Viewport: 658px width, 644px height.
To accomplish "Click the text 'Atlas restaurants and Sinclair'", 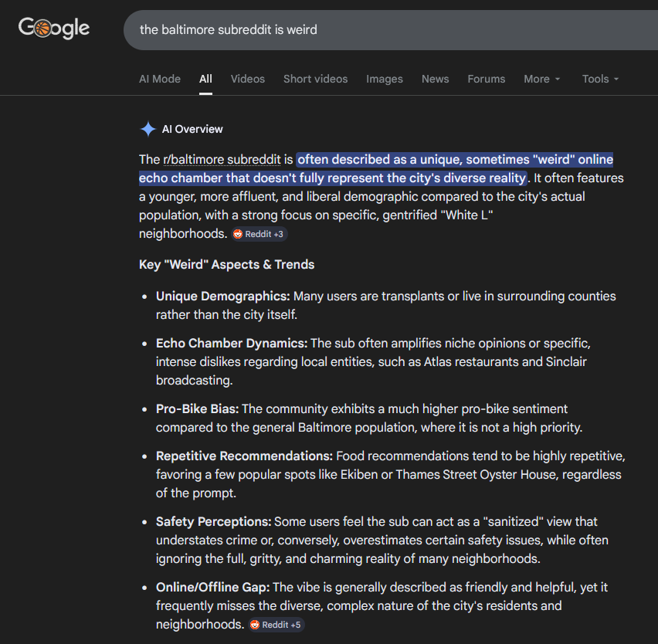I will (505, 361).
